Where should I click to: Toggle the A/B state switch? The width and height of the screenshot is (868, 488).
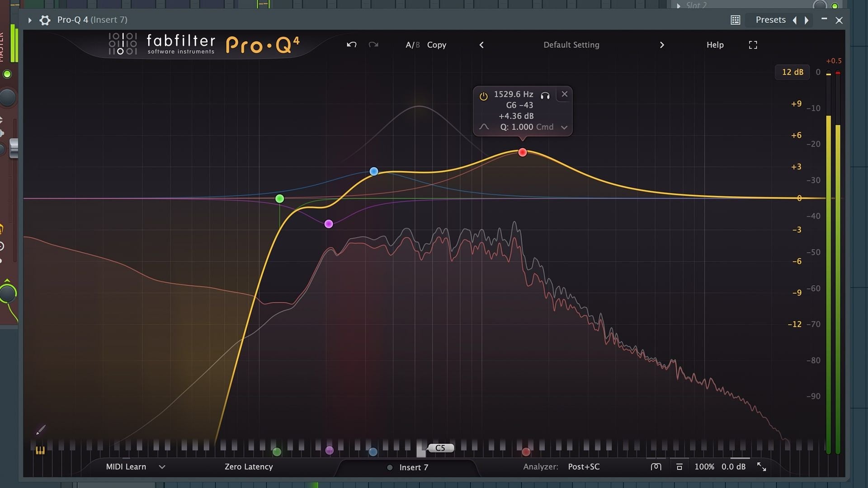pyautogui.click(x=412, y=45)
